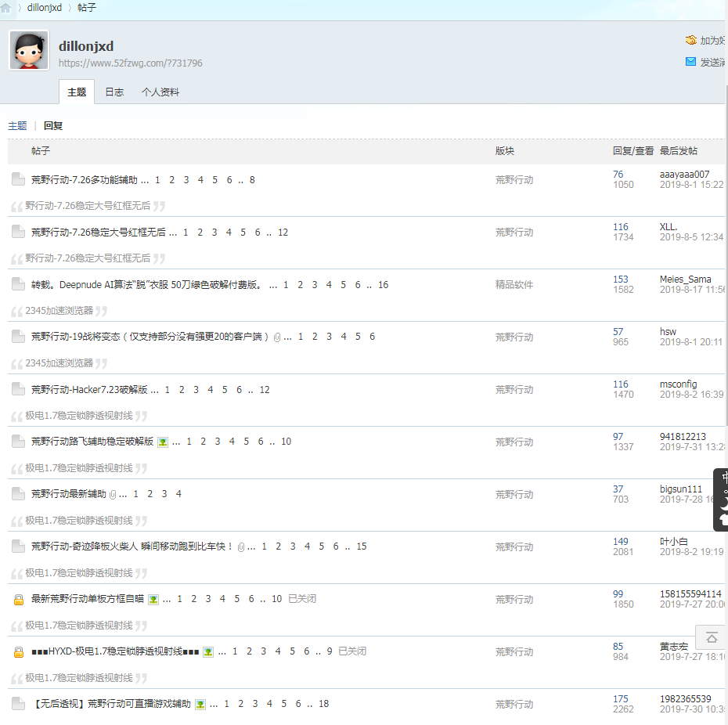This screenshot has height=725, width=728.
Task: Open thread 荒野行动-Hacker7.23破解版
Action: tap(89, 390)
